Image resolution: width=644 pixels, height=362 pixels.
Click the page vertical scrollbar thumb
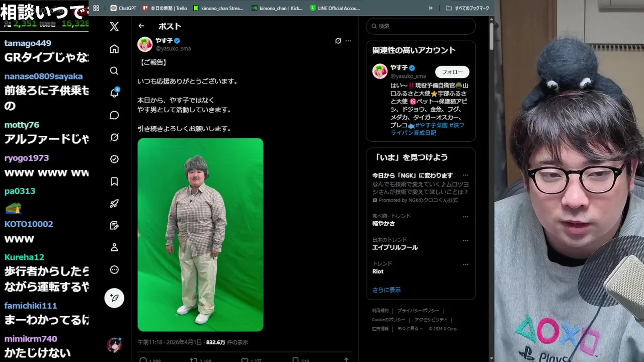click(x=492, y=35)
